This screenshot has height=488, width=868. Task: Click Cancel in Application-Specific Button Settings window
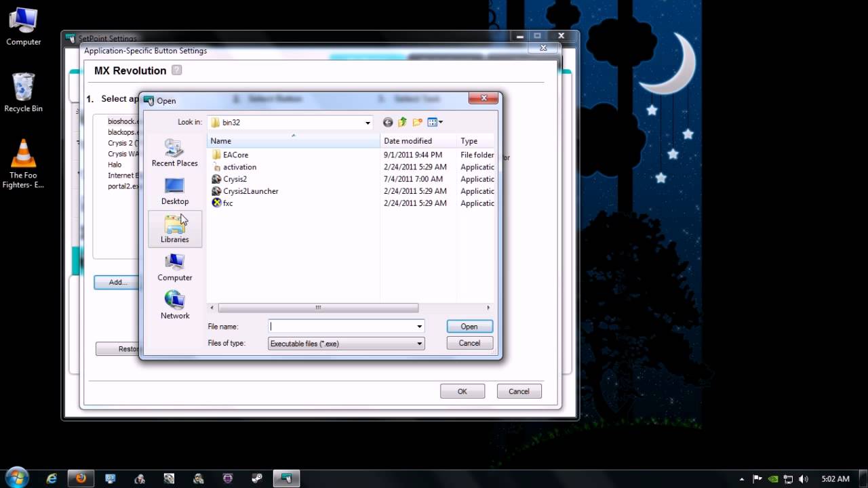tap(519, 391)
